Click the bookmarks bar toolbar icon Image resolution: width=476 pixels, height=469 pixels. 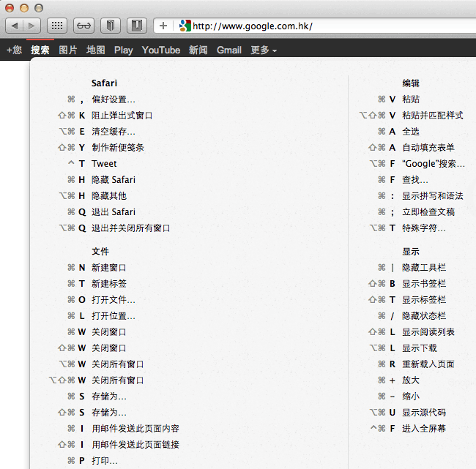point(137,26)
